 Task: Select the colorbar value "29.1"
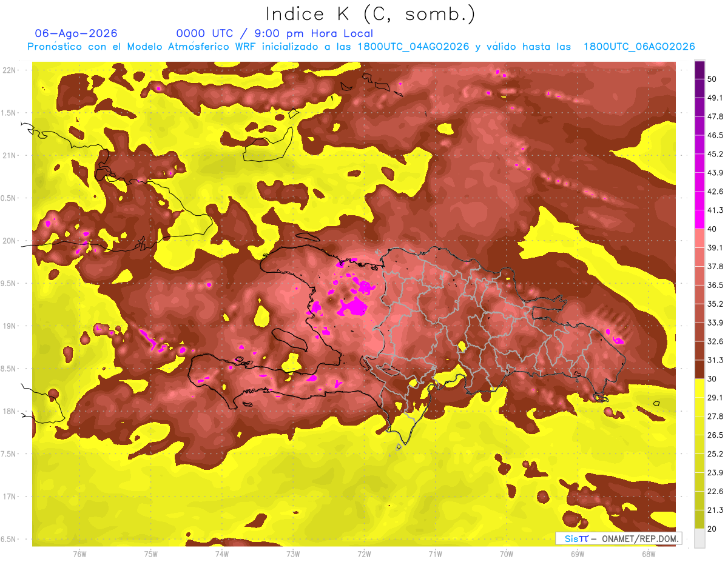(715, 397)
